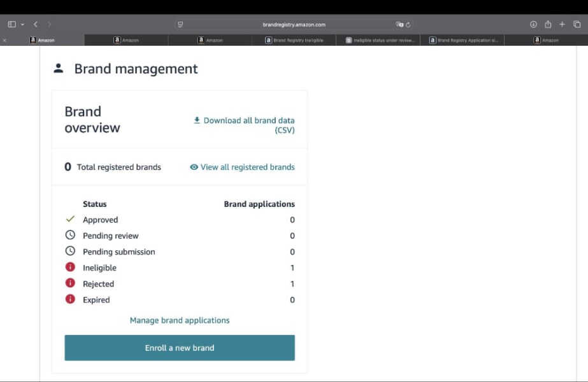Switch to the second Amazon tab
Viewport: 588px width, 382px height.
(126, 40)
